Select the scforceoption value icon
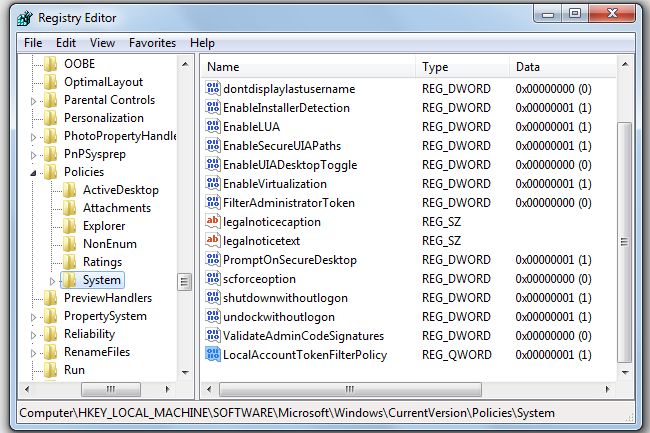650x433 pixels. coord(213,278)
